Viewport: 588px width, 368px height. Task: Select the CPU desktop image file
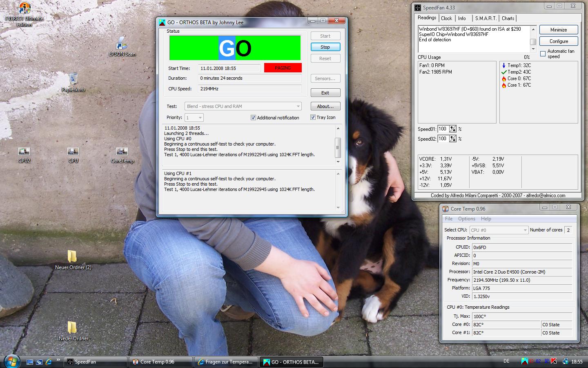(73, 155)
